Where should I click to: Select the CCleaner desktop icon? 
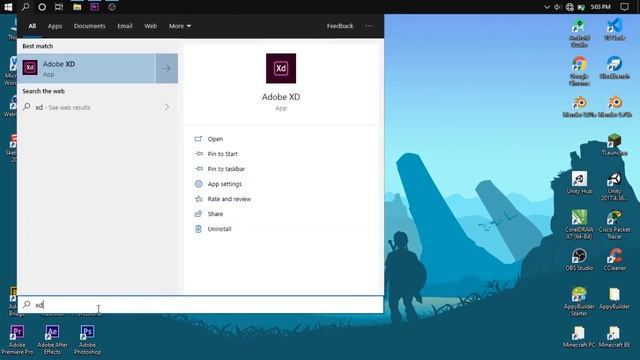click(x=614, y=260)
